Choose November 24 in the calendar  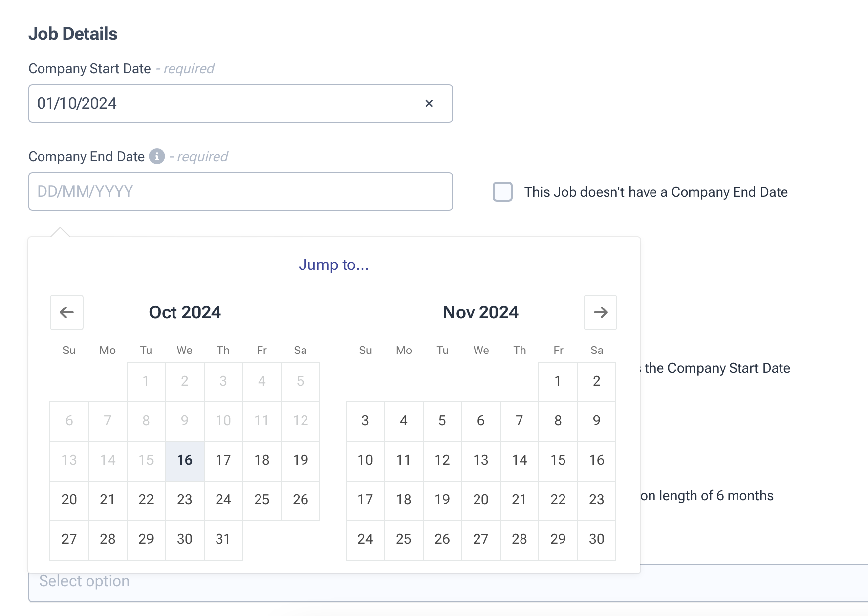click(365, 539)
